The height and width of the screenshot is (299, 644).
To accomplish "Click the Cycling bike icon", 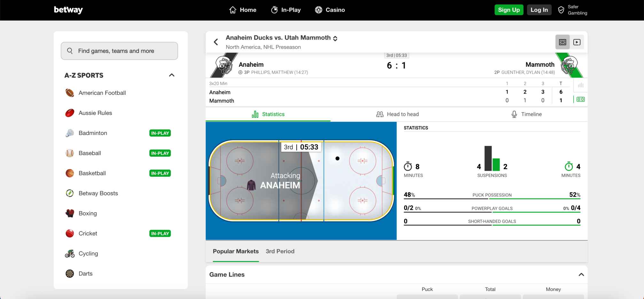I will pyautogui.click(x=70, y=254).
